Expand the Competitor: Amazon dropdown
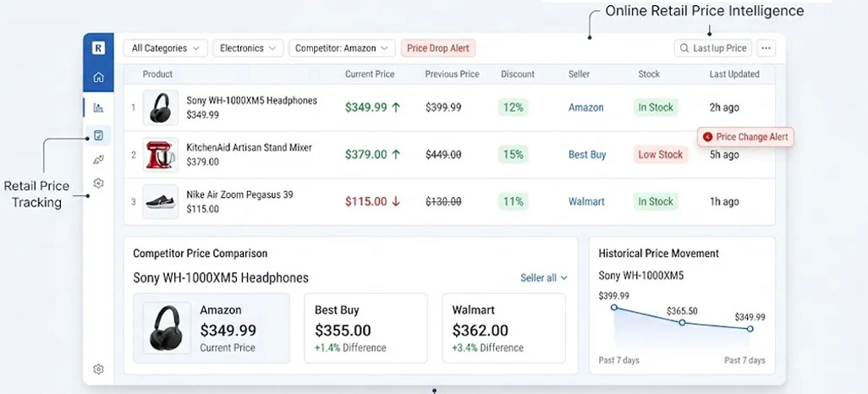The image size is (868, 394). pos(342,48)
